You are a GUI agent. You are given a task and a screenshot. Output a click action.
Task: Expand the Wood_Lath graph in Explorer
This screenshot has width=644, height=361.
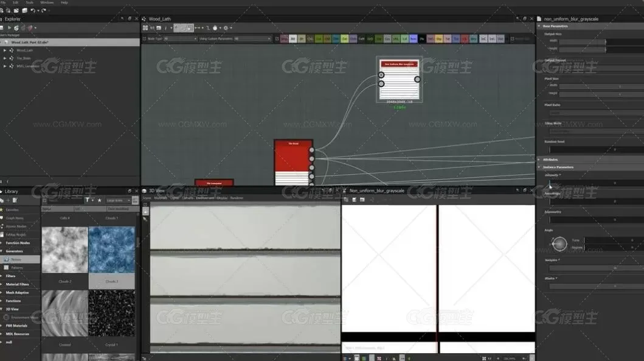tap(4, 50)
